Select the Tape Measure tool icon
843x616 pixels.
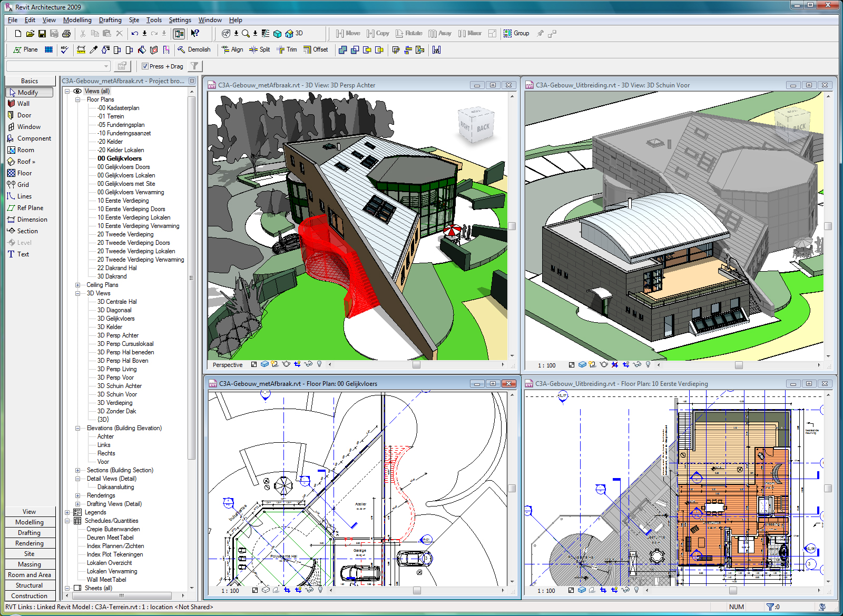pyautogui.click(x=81, y=49)
